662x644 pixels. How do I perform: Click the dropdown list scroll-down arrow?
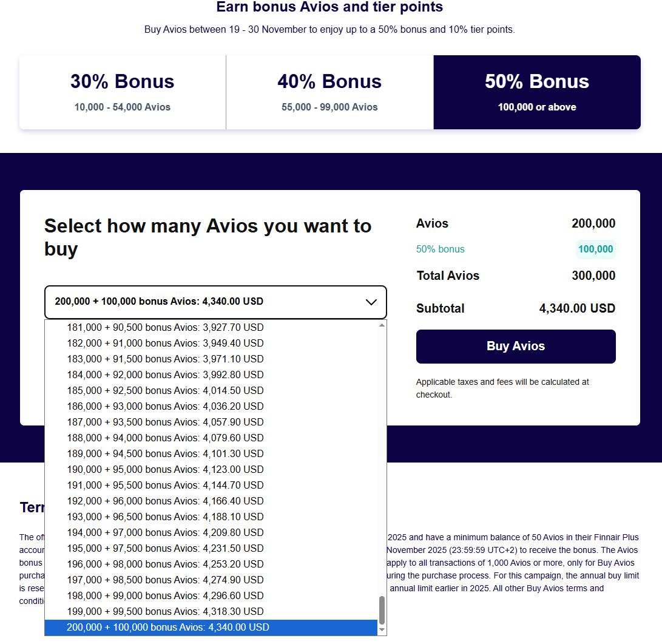(382, 630)
